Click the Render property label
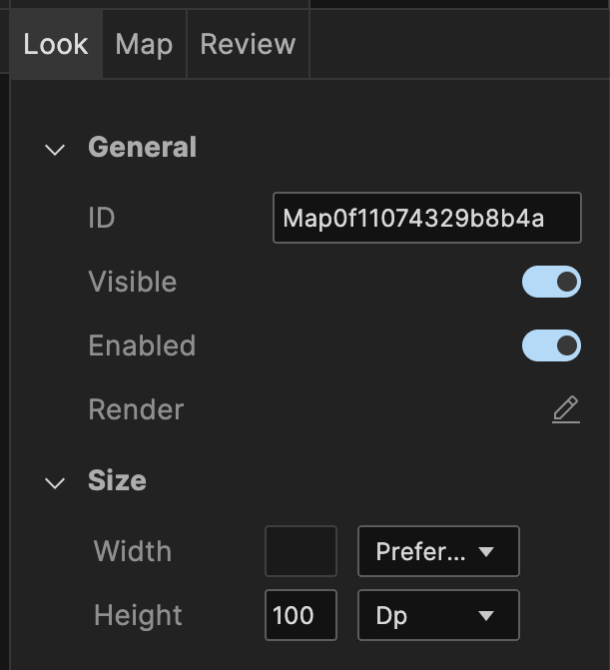Viewport: 610px width, 670px height. click(136, 410)
